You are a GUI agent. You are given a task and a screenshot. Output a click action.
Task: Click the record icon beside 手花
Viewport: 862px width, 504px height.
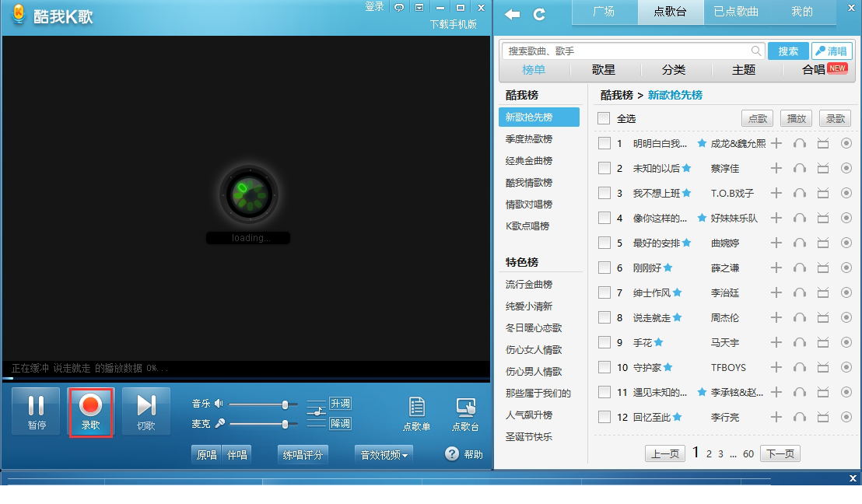(x=846, y=342)
